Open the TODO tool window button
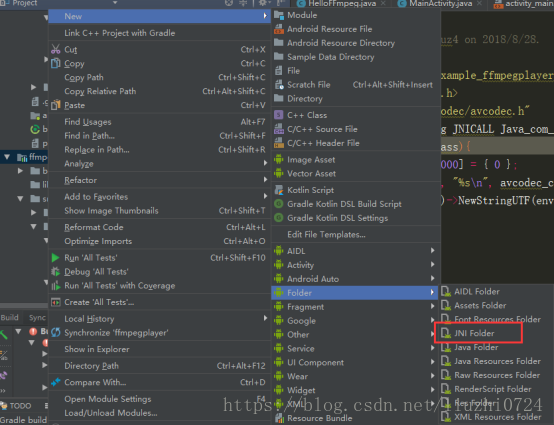This screenshot has height=425, width=554. (x=16, y=406)
